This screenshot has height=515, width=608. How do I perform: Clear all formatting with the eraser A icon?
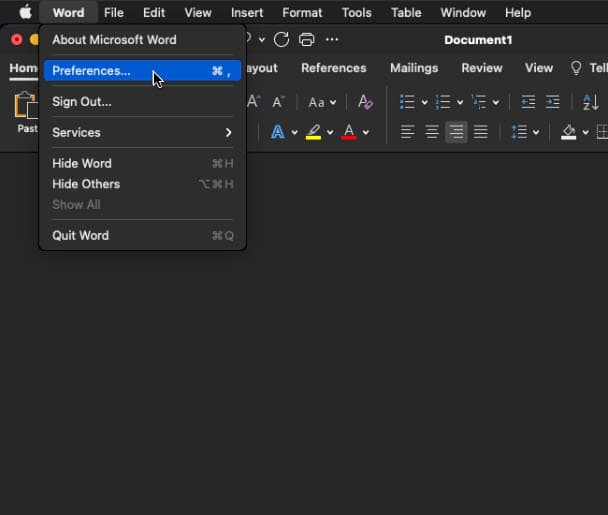[365, 102]
